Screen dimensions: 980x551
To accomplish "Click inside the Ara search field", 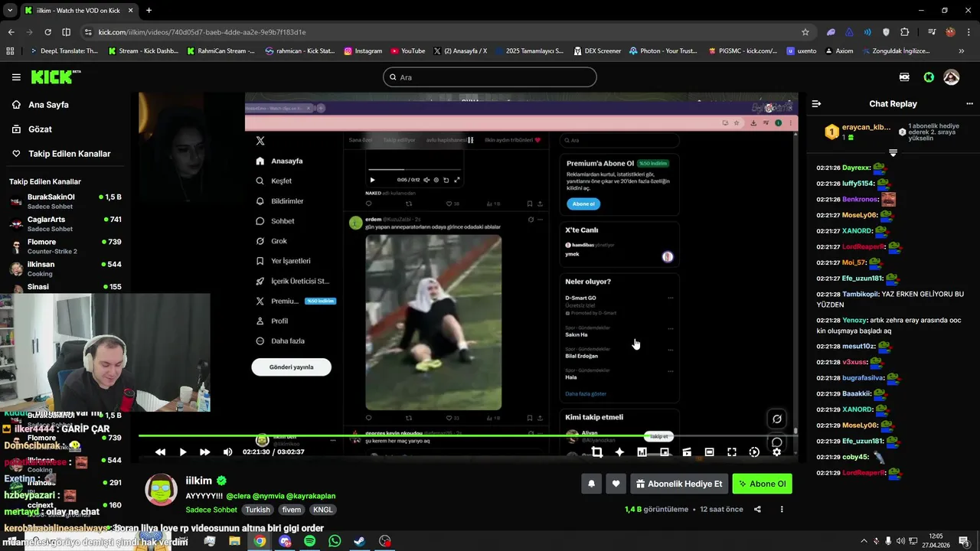I will 490,77.
